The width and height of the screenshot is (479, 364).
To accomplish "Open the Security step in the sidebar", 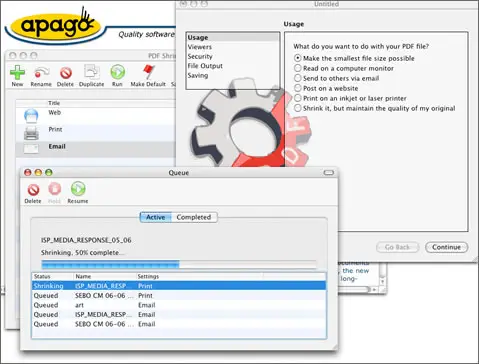I will pyautogui.click(x=200, y=56).
